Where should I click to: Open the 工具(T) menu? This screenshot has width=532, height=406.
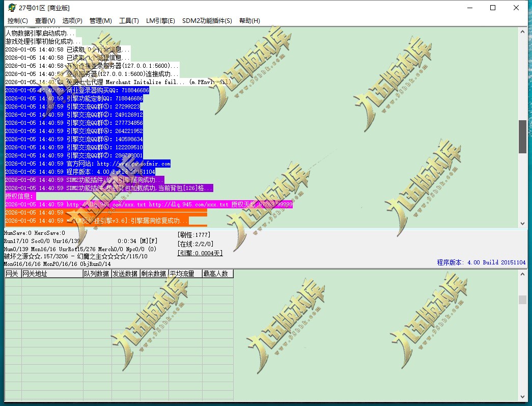pyautogui.click(x=129, y=21)
